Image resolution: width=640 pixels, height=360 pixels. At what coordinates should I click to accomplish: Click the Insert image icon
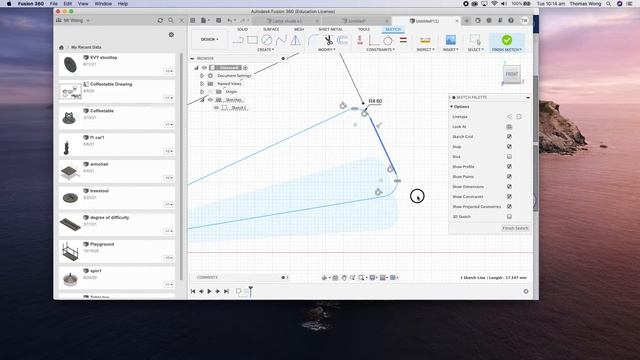[451, 40]
